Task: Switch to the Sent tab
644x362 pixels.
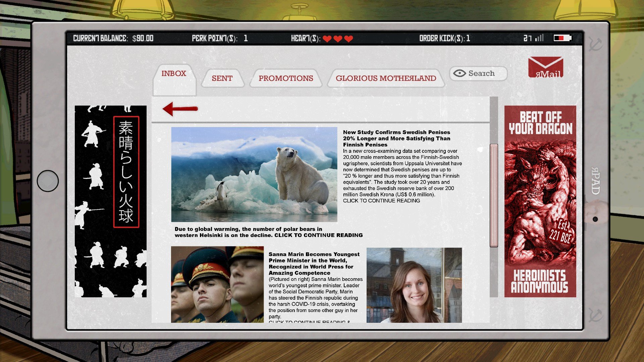Action: [x=222, y=78]
